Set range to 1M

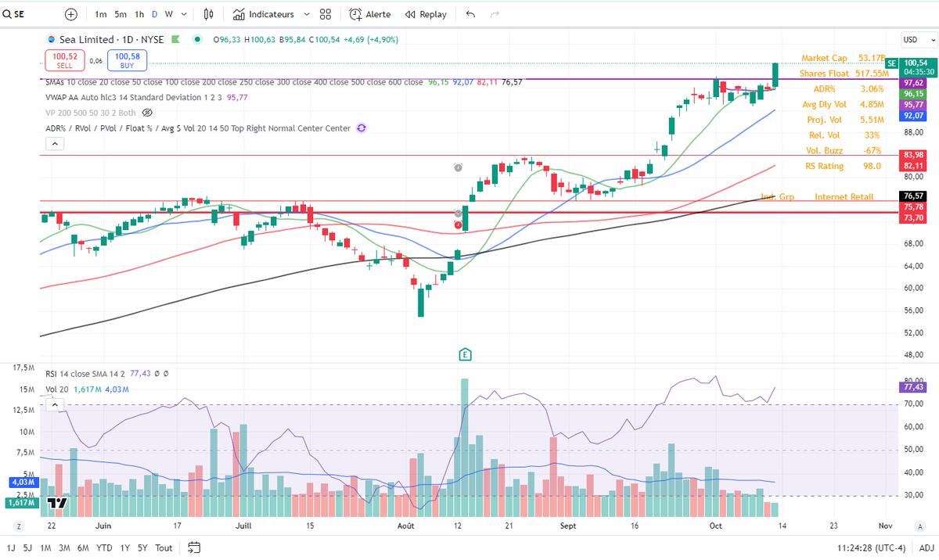pyautogui.click(x=45, y=547)
